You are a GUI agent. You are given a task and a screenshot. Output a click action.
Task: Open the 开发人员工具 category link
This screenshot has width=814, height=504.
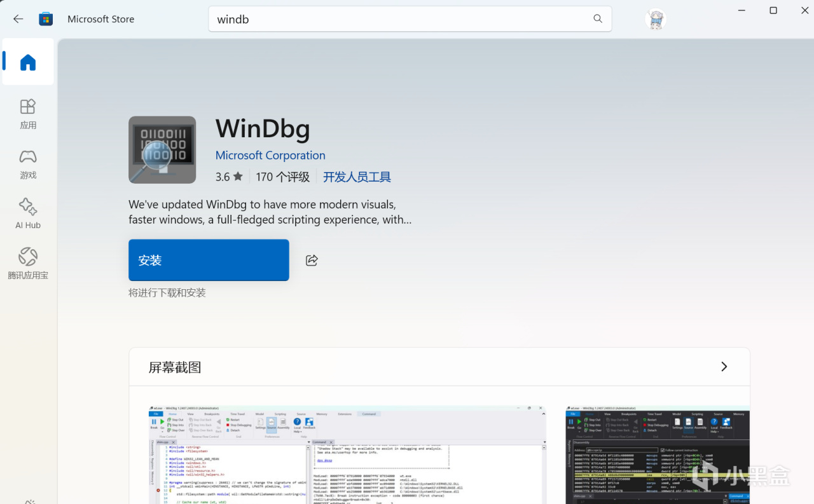[357, 177]
